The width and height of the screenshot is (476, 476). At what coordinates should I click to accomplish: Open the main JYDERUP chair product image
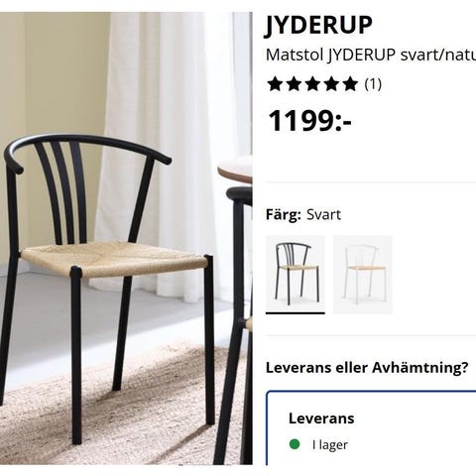point(126,238)
